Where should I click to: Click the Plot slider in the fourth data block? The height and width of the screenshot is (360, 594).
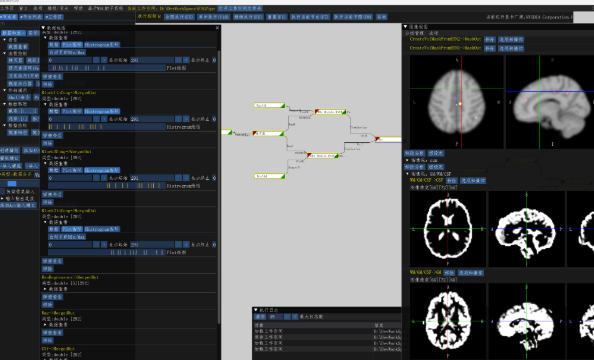(x=107, y=252)
